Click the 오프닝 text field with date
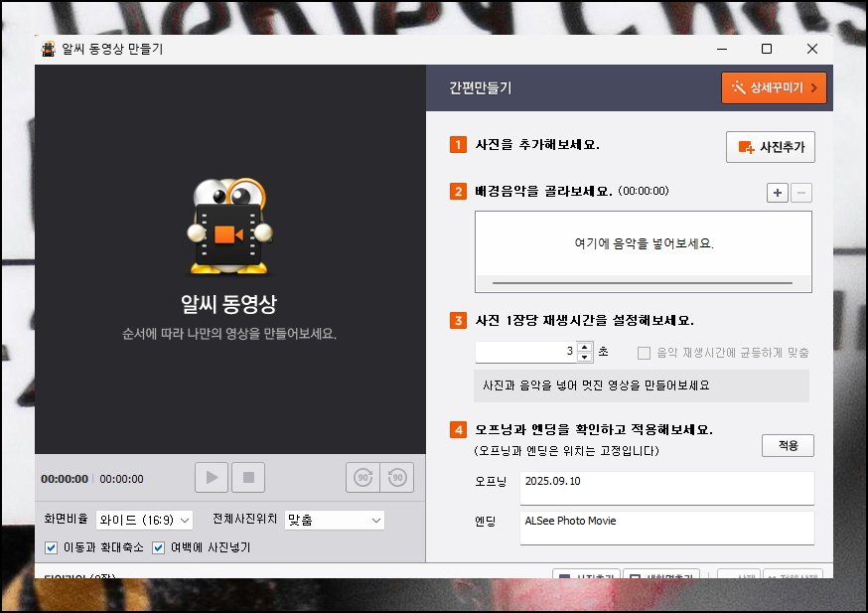The height and width of the screenshot is (613, 868). (x=666, y=488)
